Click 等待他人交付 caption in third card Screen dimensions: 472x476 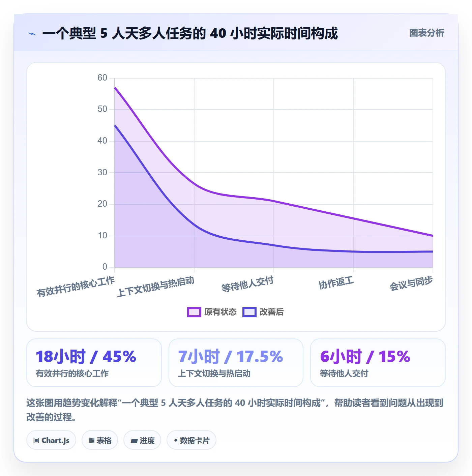(344, 374)
